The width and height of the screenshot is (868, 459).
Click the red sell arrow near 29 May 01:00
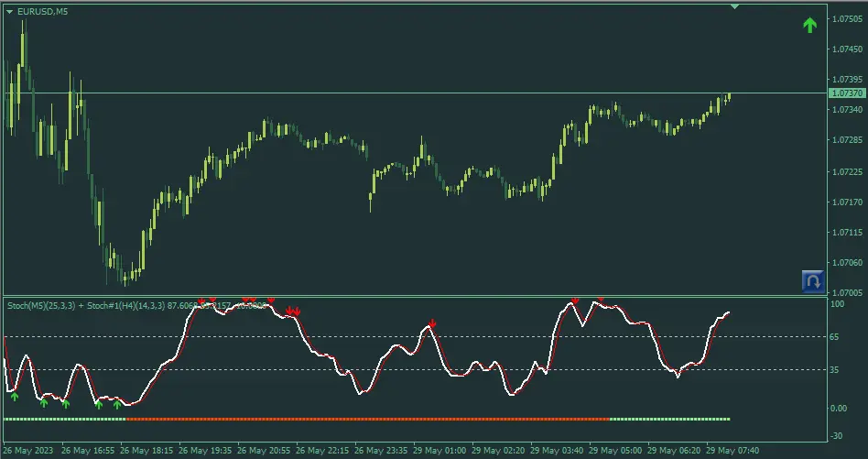[x=431, y=323]
